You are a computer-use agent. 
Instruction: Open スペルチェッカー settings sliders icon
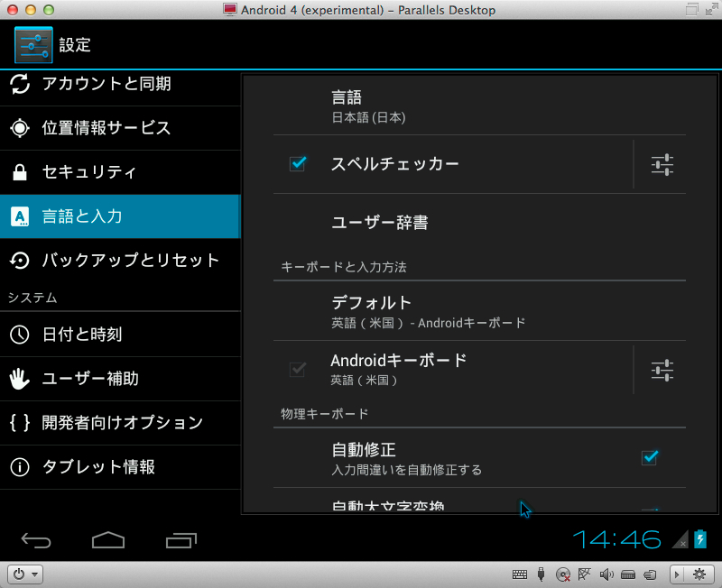tap(662, 165)
